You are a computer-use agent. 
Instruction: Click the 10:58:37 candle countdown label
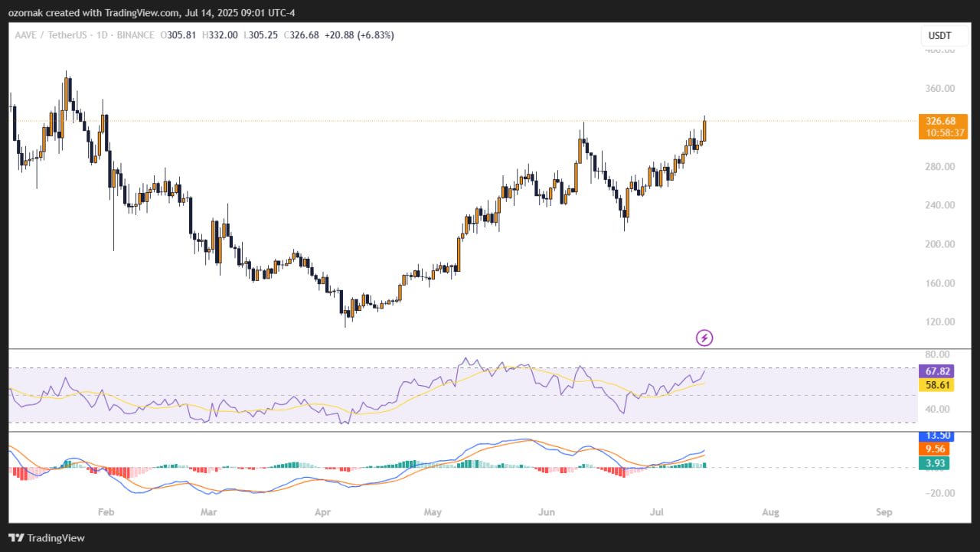click(941, 133)
